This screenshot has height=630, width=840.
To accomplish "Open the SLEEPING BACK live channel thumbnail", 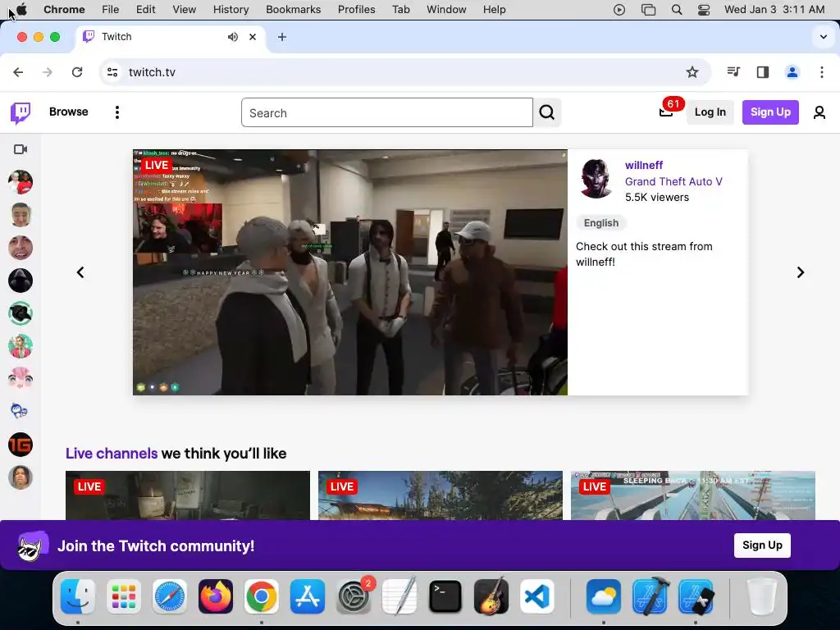I will pos(692,495).
